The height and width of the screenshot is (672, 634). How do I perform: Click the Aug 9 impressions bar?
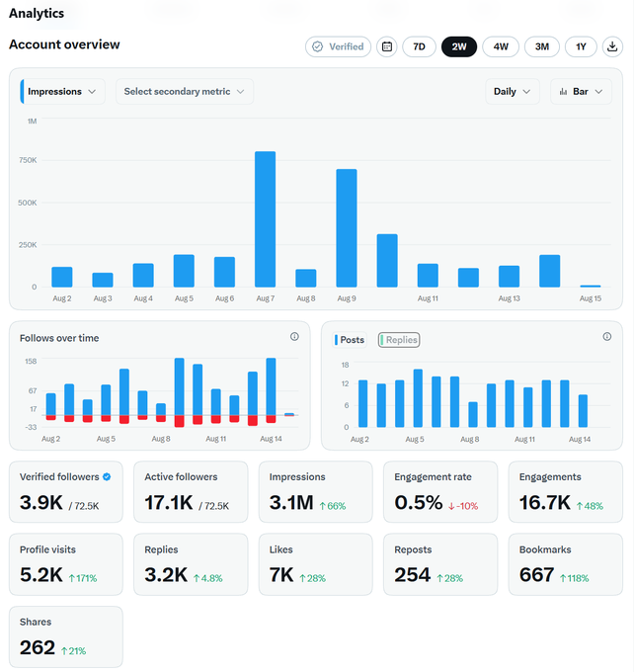point(347,228)
